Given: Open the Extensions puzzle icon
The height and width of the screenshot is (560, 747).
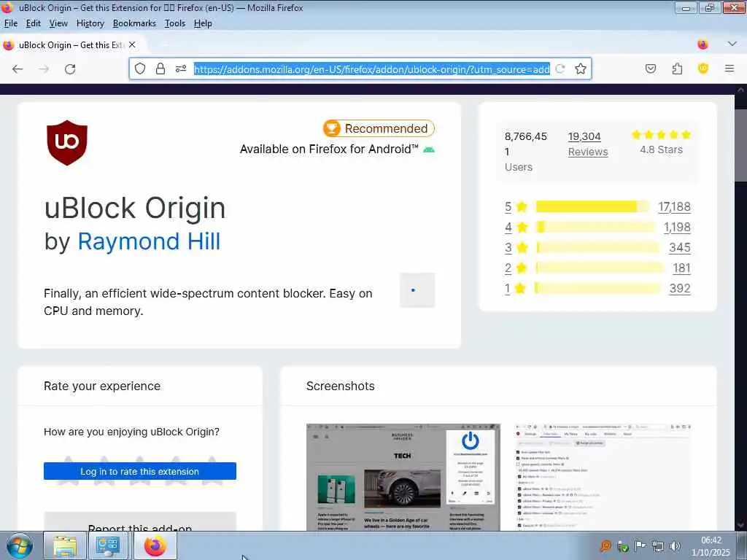Looking at the screenshot, I should [x=677, y=69].
